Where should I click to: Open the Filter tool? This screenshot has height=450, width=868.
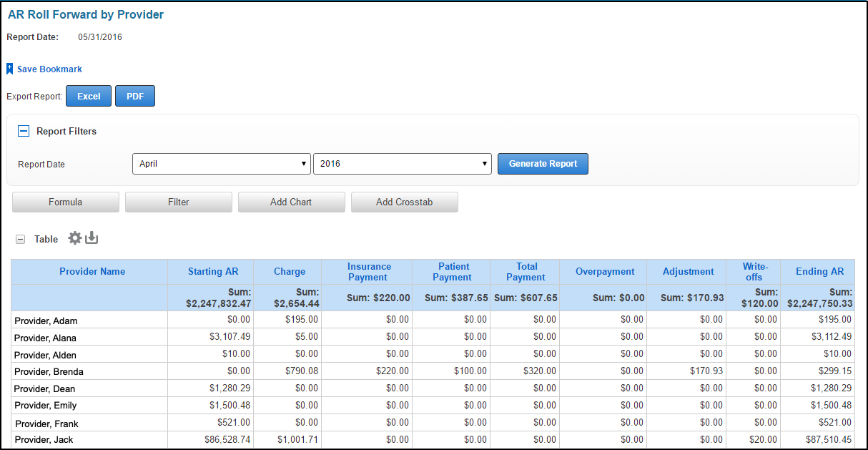[179, 202]
